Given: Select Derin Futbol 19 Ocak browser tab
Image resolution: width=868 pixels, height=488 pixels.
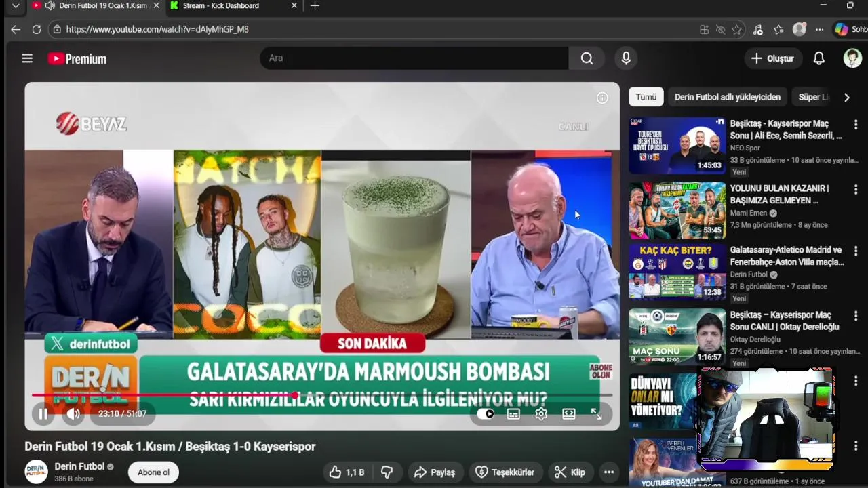Looking at the screenshot, I should [x=95, y=6].
